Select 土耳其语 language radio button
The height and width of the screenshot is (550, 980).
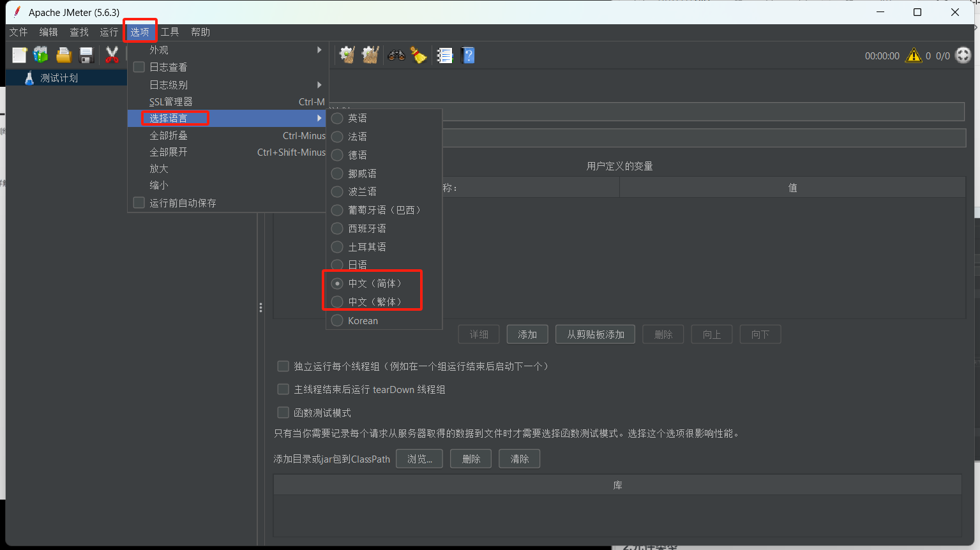pyautogui.click(x=337, y=247)
